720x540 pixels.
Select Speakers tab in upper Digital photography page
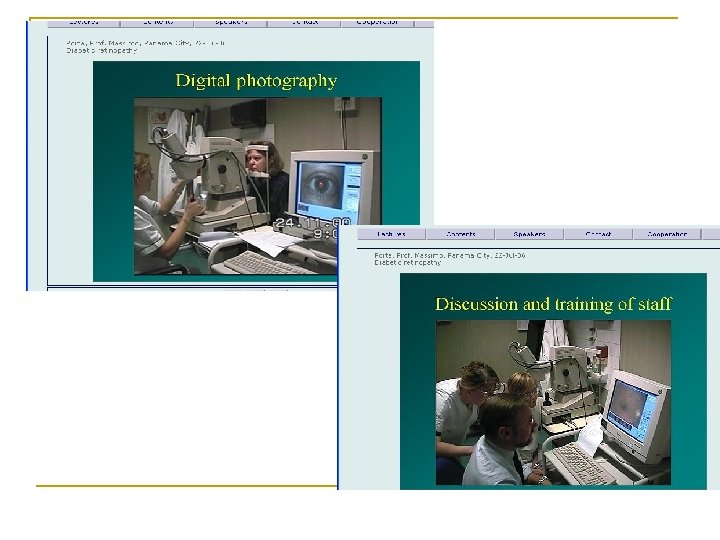[x=230, y=21]
